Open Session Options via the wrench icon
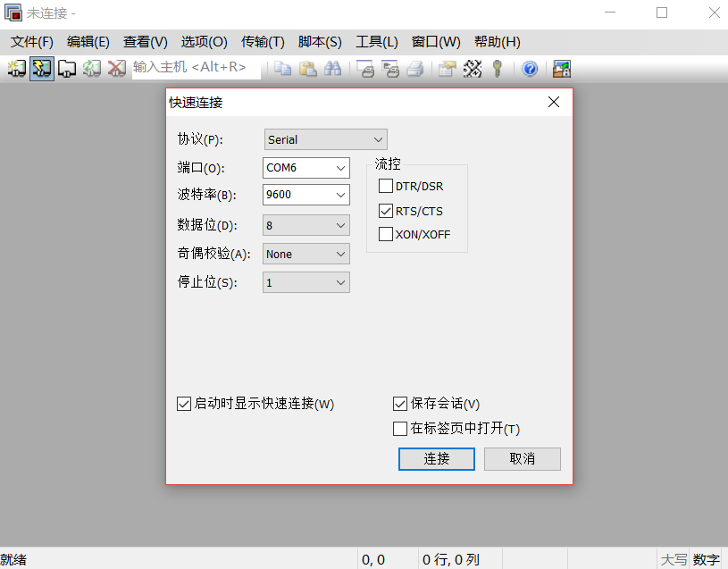This screenshot has width=728, height=569. tap(473, 69)
